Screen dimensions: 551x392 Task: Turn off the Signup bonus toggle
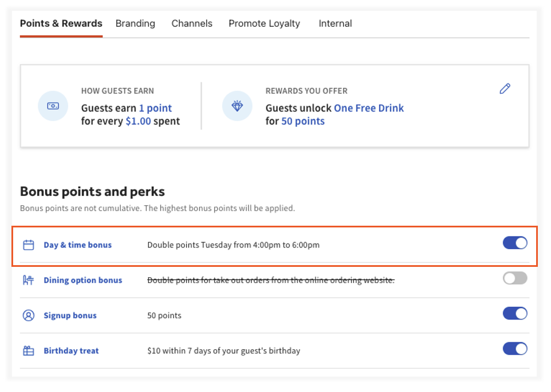point(514,314)
